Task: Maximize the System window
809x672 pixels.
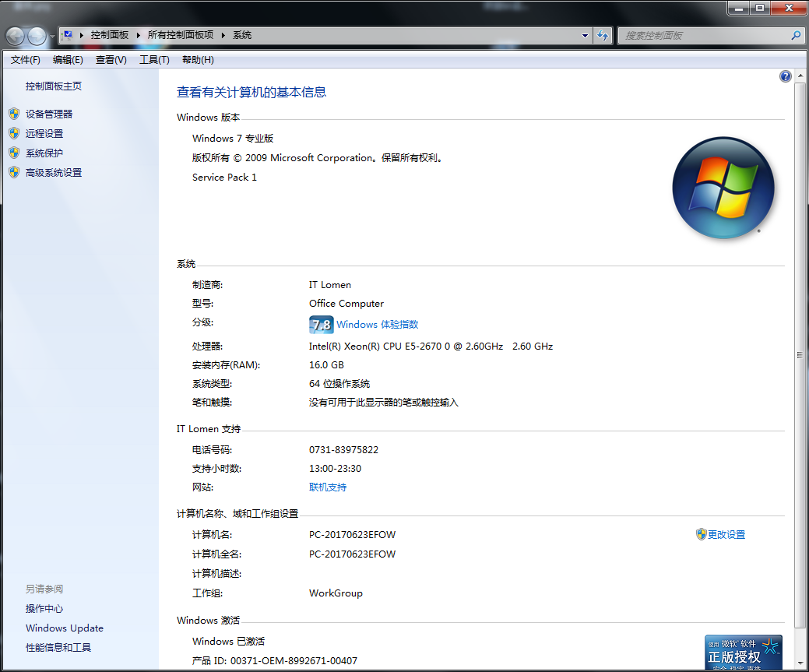Action: (x=760, y=9)
